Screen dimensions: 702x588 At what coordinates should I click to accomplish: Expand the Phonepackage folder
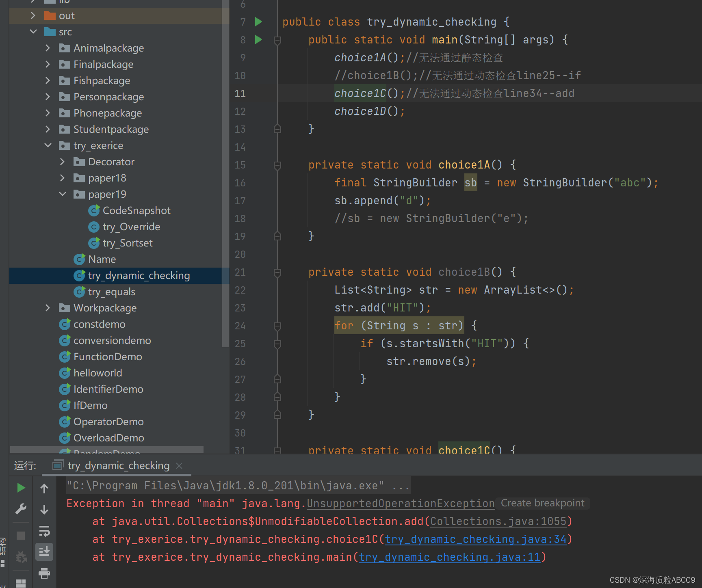pyautogui.click(x=48, y=113)
